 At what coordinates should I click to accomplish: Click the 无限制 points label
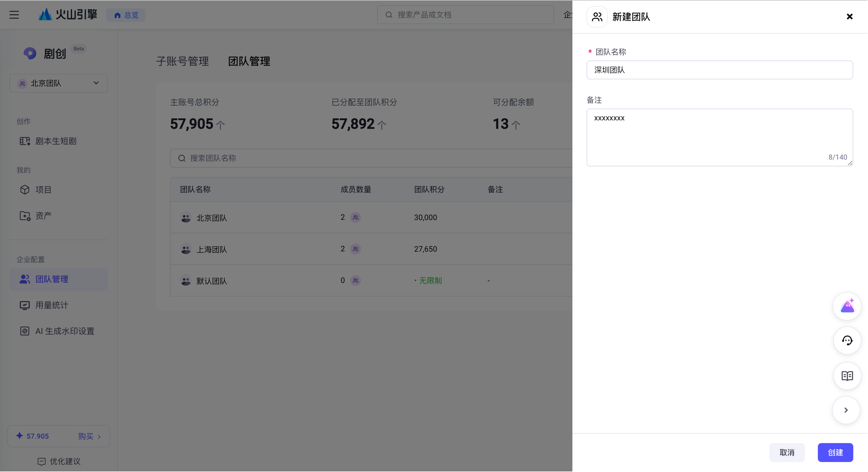(x=430, y=281)
